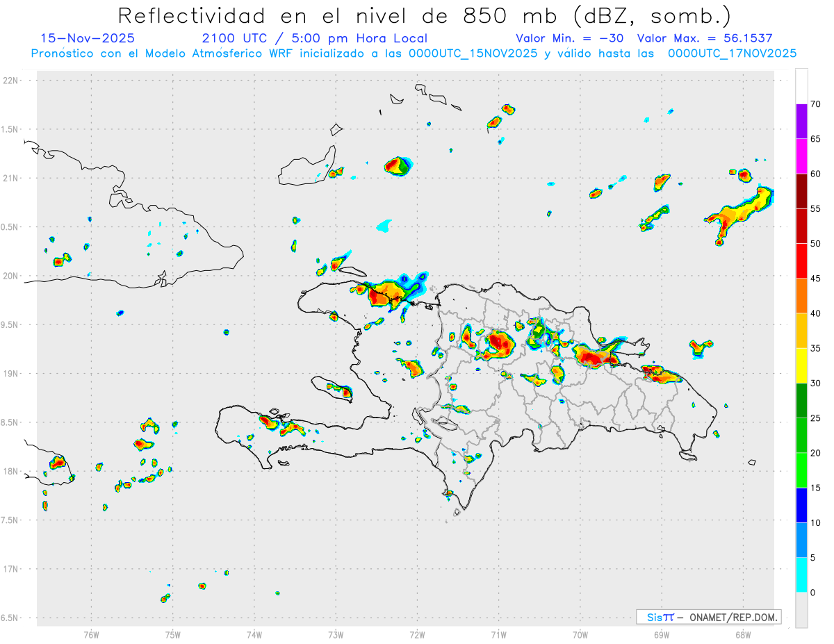Click the legend value label '40'
This screenshot has width=834, height=644.
click(x=815, y=313)
